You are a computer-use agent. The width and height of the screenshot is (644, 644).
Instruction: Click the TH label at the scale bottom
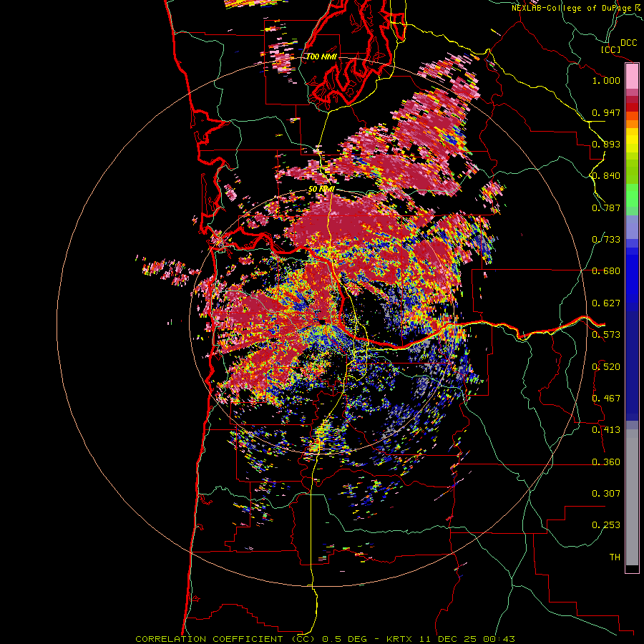coord(615,557)
